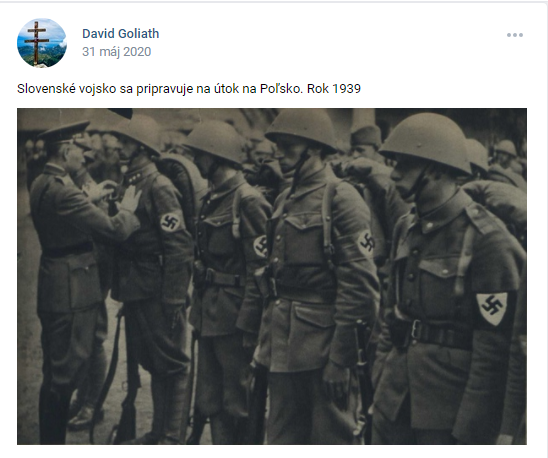Open David Goliath's profile name link

(121, 34)
